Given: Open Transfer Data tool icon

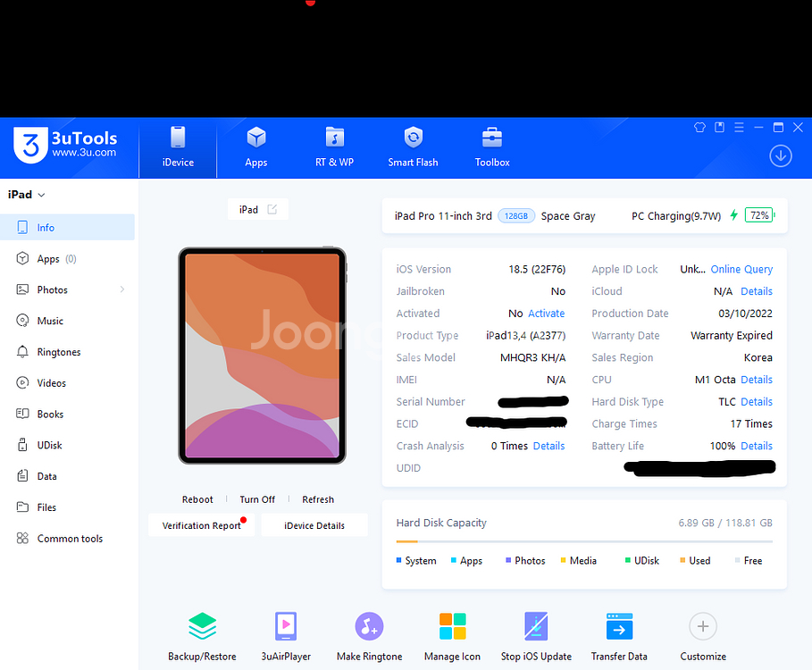Looking at the screenshot, I should (x=619, y=626).
